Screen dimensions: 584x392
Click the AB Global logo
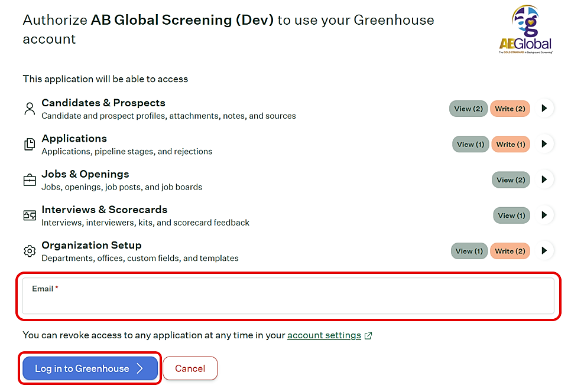(x=525, y=30)
